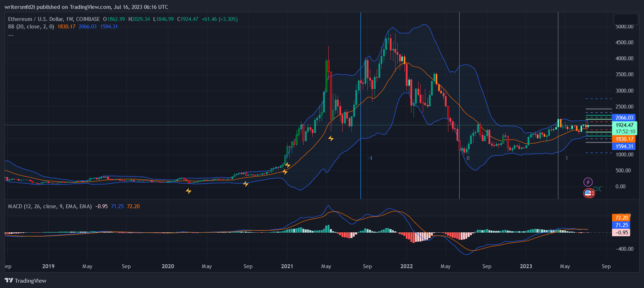Click the green 1924.47 current price label

(x=624, y=125)
